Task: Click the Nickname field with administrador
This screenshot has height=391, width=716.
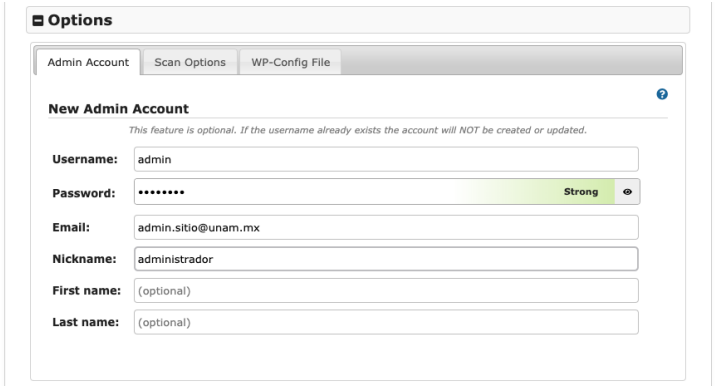Action: [x=386, y=259]
